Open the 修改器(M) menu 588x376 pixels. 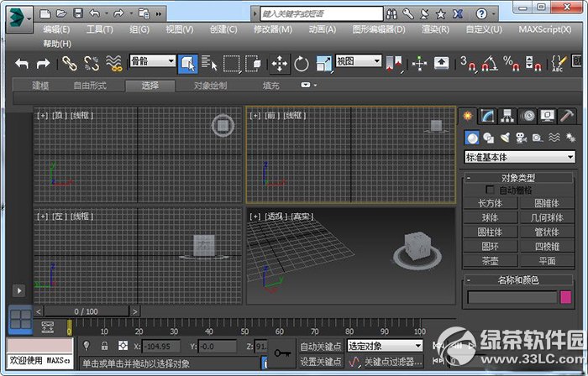tap(273, 29)
